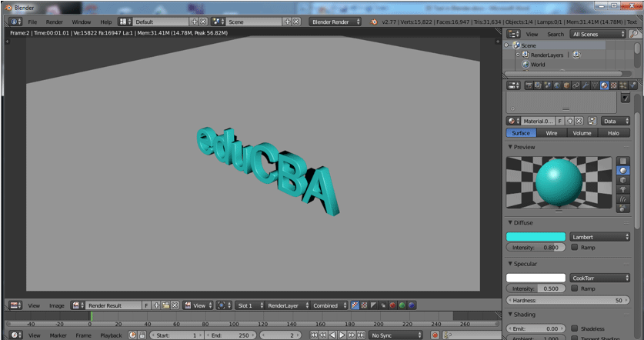Open the Blender Render engine dropdown

click(x=335, y=22)
